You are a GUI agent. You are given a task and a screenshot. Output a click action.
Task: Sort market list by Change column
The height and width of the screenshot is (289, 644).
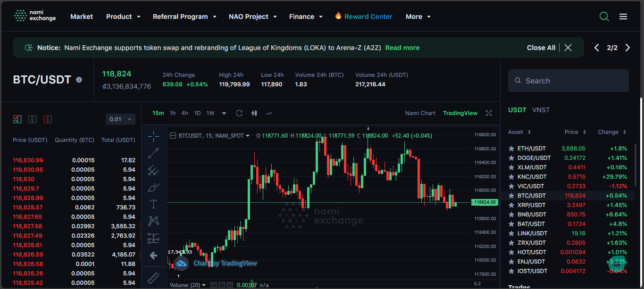pyautogui.click(x=612, y=132)
